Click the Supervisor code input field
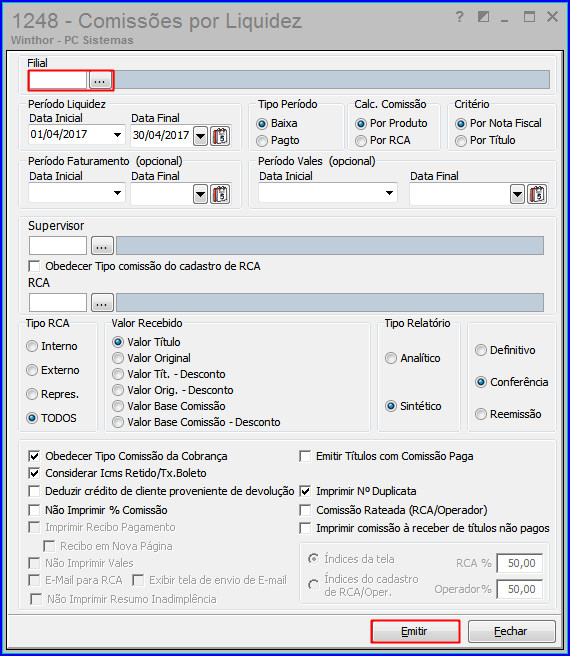Image resolution: width=570 pixels, height=656 pixels. pos(58,246)
